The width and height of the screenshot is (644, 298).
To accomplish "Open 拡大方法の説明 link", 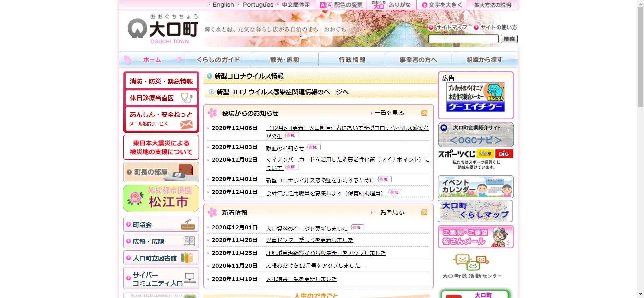I will (x=492, y=5).
